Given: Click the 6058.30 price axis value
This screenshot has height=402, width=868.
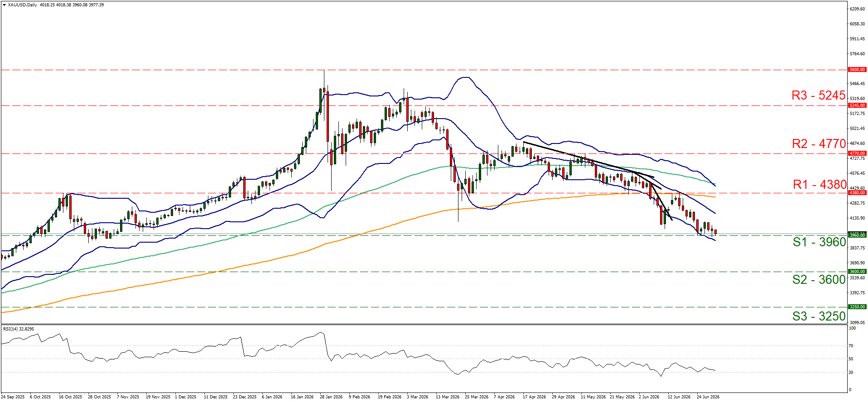Looking at the screenshot, I should pyautogui.click(x=857, y=24).
